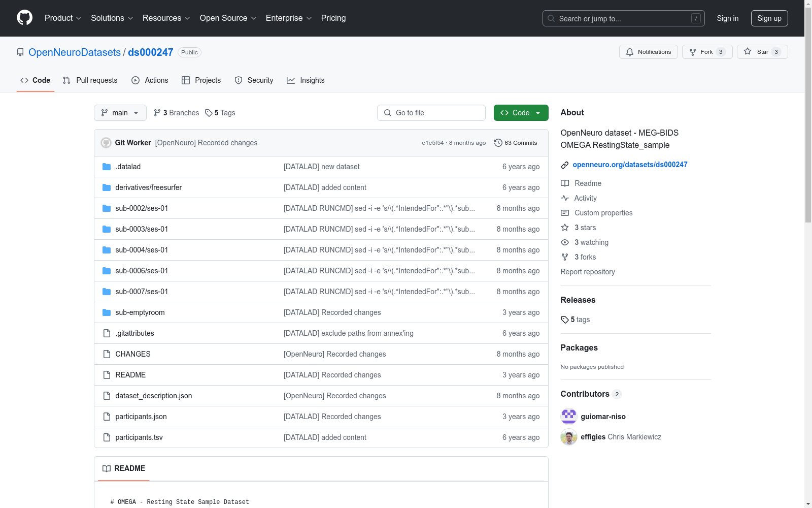Click the commit history clock icon

pos(498,143)
